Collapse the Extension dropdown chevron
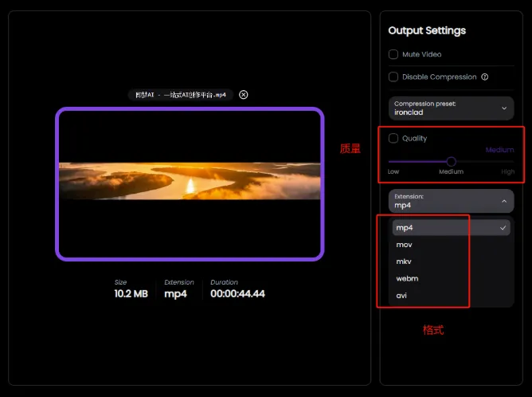532x397 pixels. (x=504, y=201)
